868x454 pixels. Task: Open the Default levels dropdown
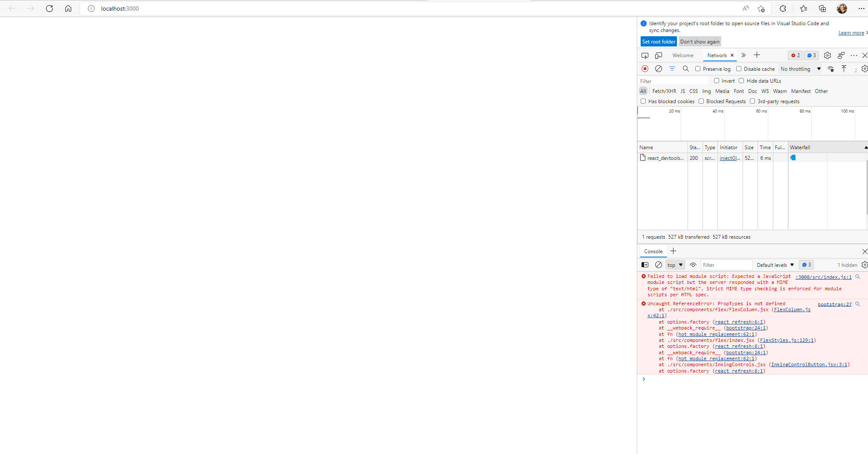pyautogui.click(x=775, y=265)
